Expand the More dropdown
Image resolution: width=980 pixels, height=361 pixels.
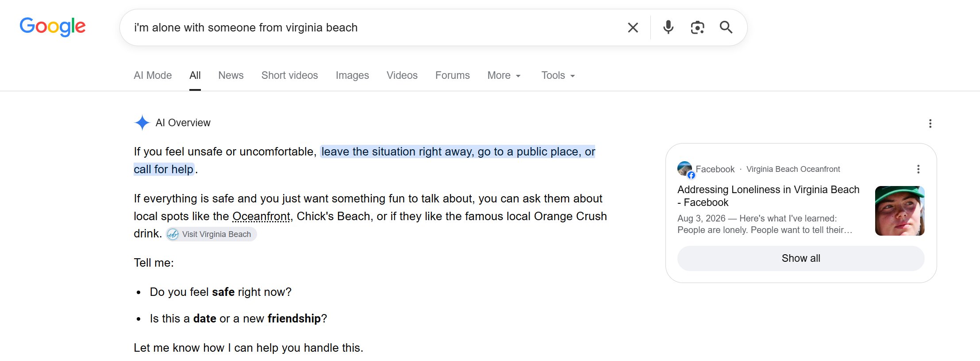(x=504, y=75)
